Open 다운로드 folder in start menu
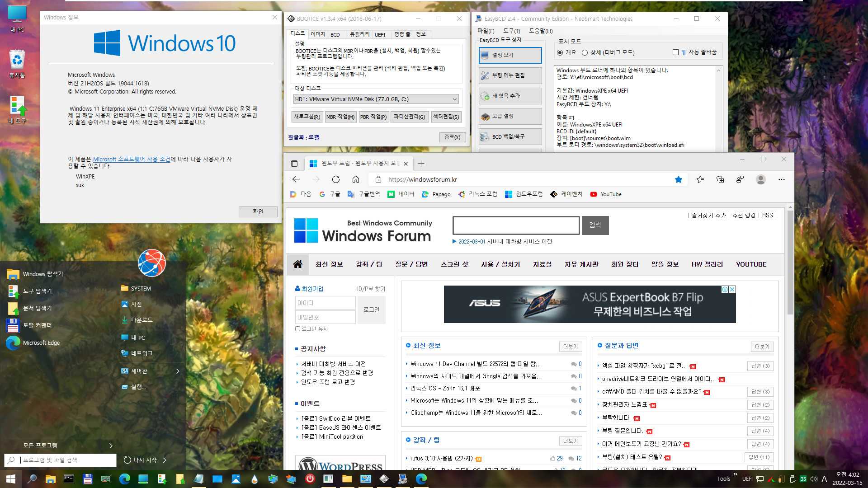Image resolution: width=868 pixels, height=488 pixels. [137, 320]
